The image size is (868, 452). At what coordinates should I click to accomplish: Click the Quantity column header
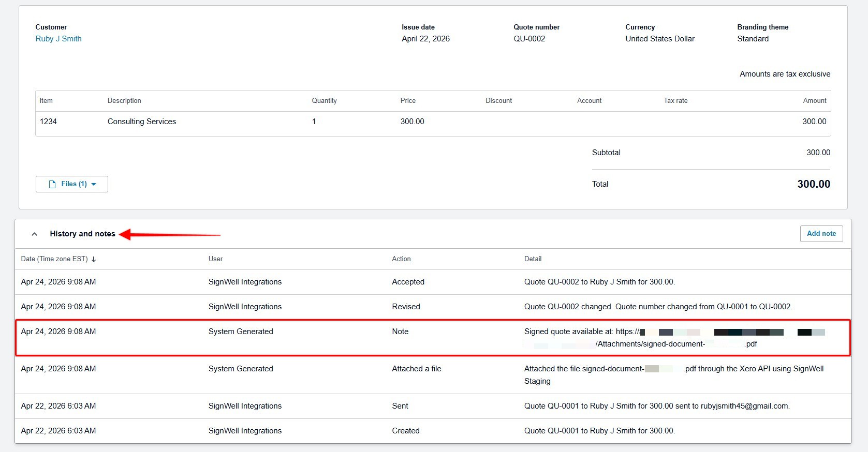(x=324, y=101)
